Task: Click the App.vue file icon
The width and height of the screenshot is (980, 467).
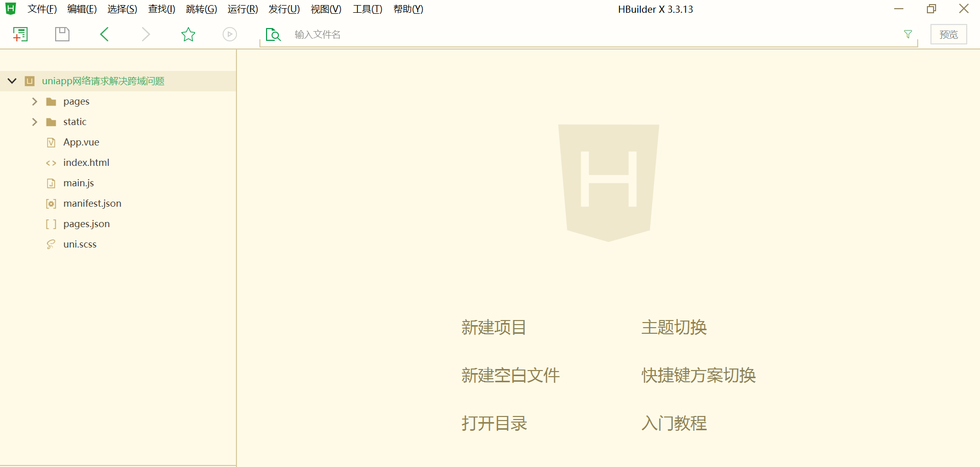Action: (51, 142)
